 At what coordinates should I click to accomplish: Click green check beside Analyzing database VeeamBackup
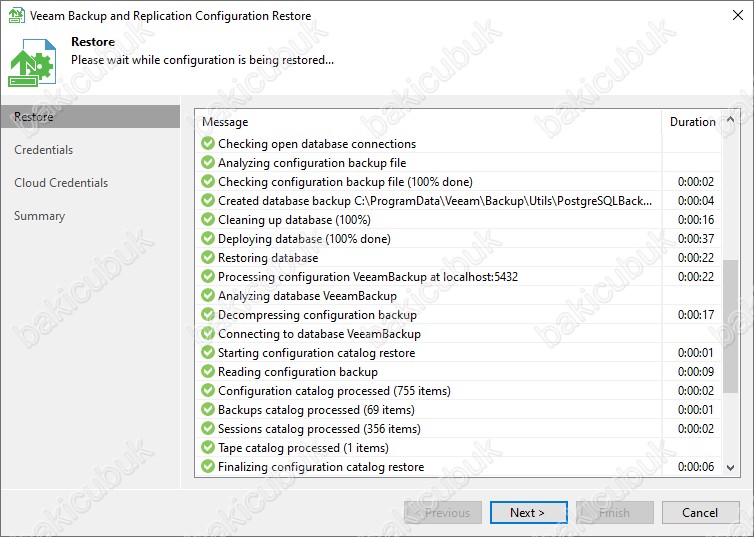208,295
